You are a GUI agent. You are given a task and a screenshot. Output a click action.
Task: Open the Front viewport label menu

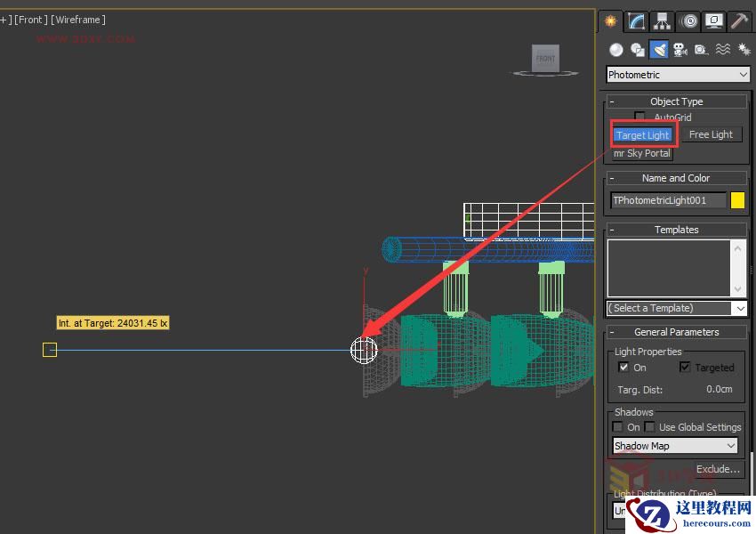click(29, 19)
